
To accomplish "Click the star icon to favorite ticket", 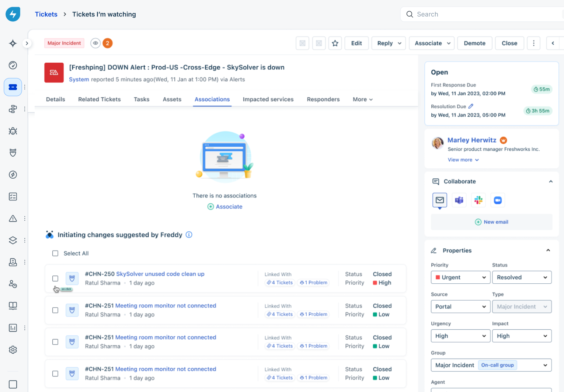I will tap(335, 43).
